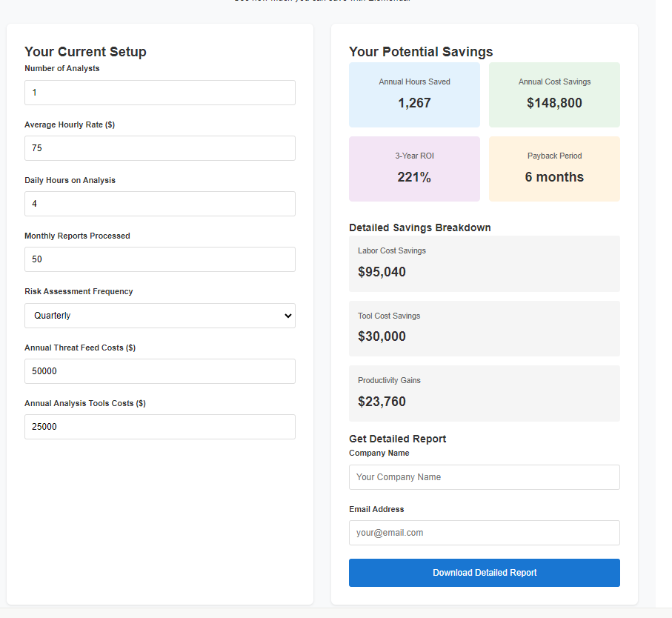Click the Your Current Setup heading
This screenshot has width=672, height=618.
point(85,52)
